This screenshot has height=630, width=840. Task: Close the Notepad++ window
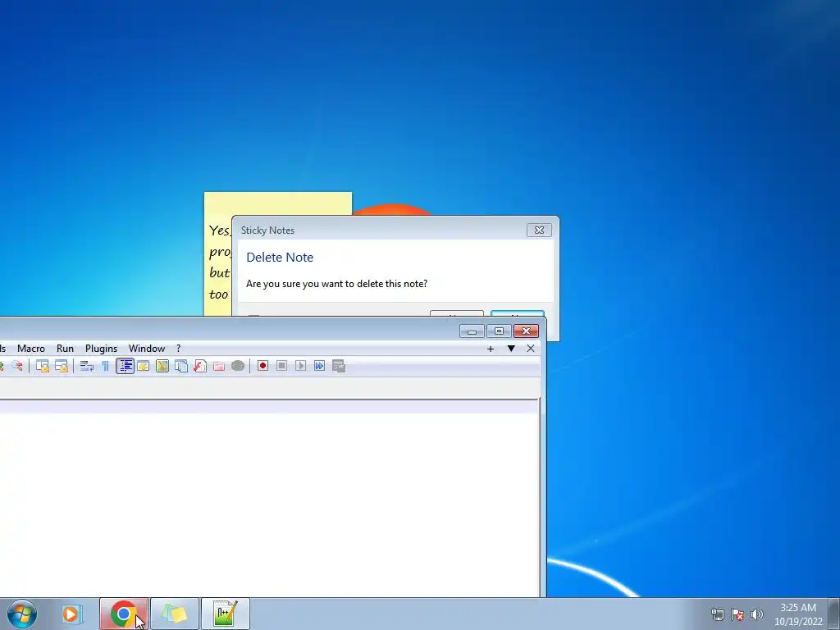click(x=526, y=331)
